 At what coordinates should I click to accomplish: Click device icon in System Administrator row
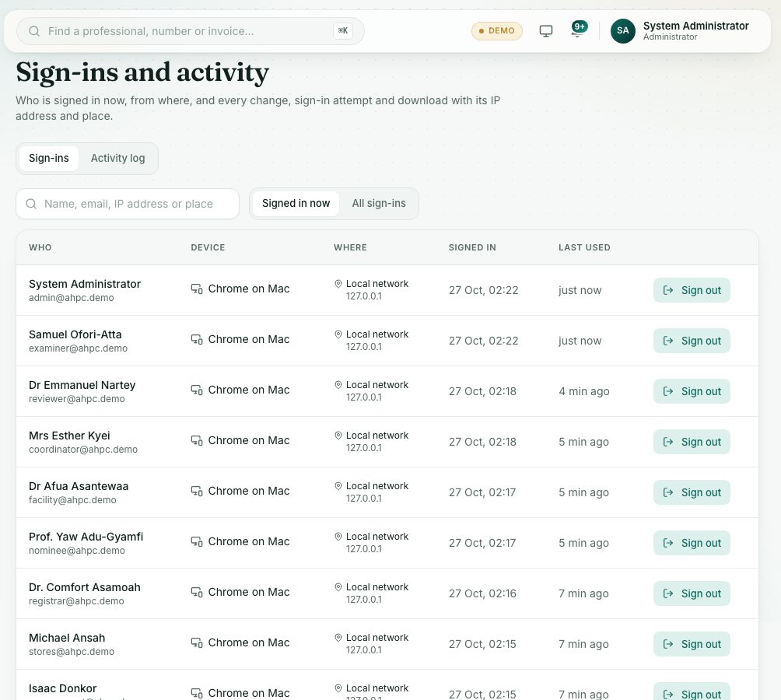click(197, 289)
